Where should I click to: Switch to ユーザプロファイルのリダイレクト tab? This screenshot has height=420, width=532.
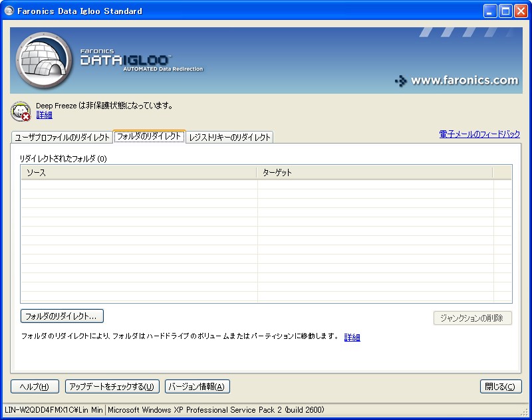tap(63, 138)
